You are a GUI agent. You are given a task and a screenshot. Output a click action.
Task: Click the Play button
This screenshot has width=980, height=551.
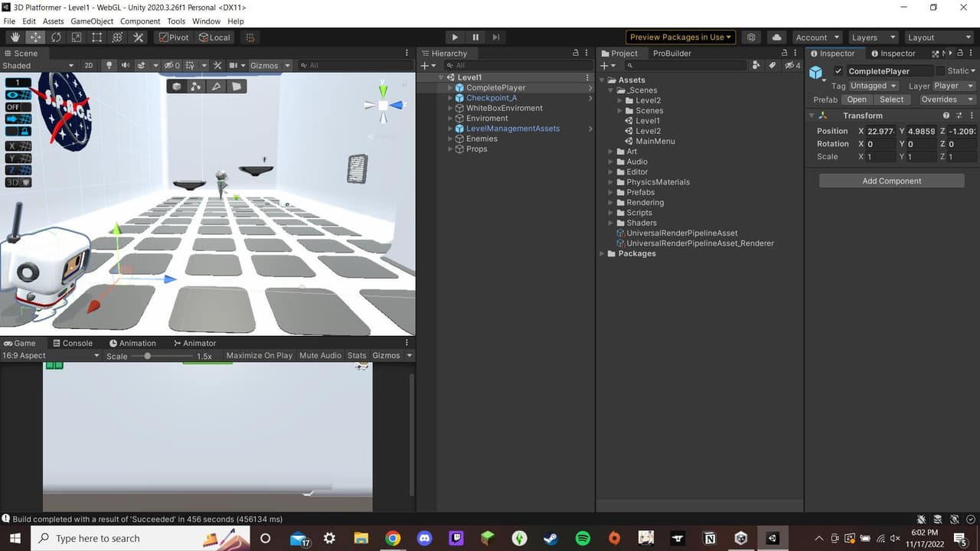click(455, 37)
